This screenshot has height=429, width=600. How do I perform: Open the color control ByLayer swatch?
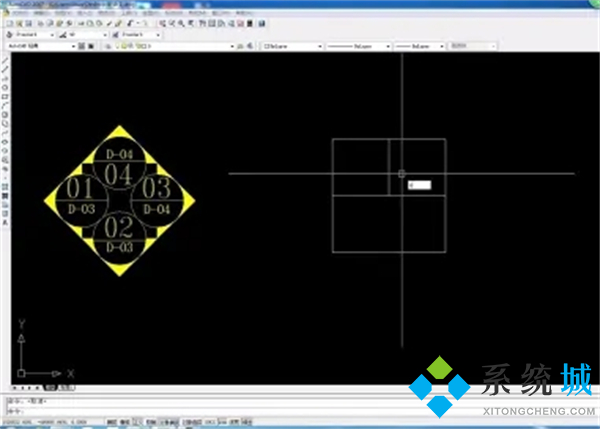pyautogui.click(x=290, y=46)
